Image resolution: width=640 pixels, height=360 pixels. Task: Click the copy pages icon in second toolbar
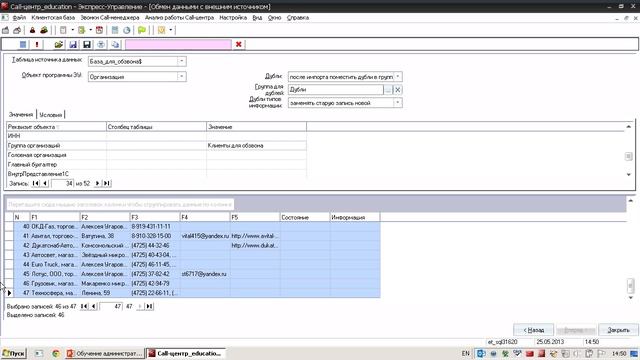(115, 44)
